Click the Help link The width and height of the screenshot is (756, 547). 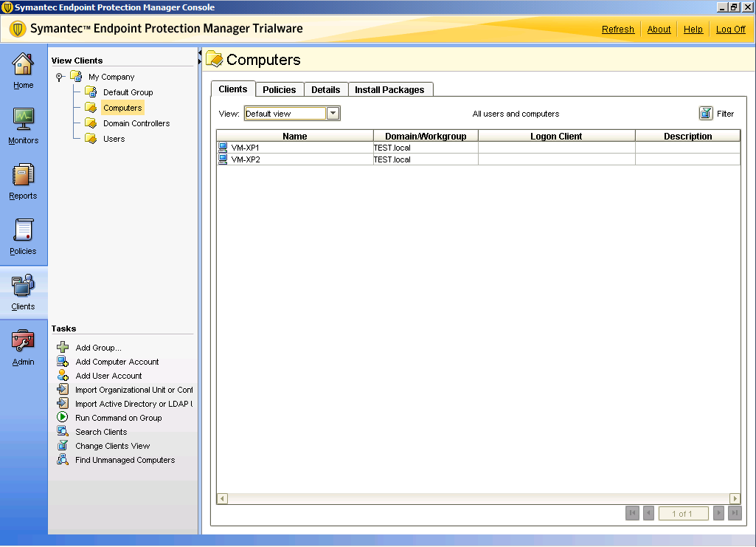point(693,30)
